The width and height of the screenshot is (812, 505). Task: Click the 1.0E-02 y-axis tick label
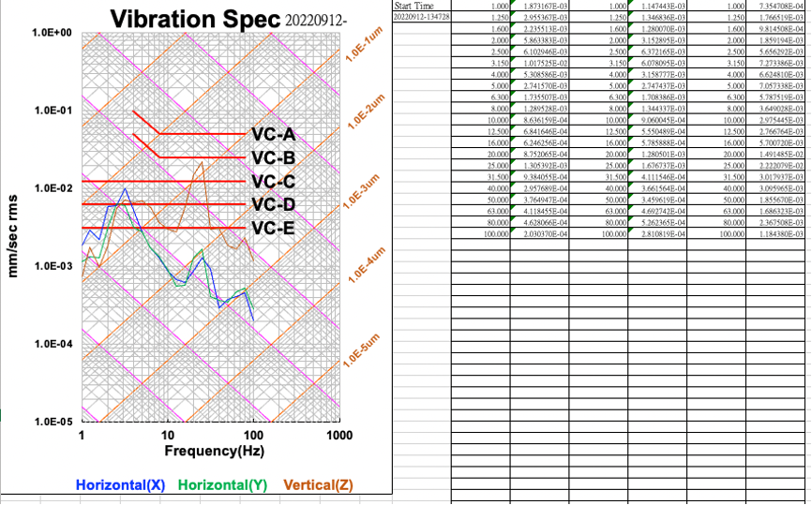52,188
